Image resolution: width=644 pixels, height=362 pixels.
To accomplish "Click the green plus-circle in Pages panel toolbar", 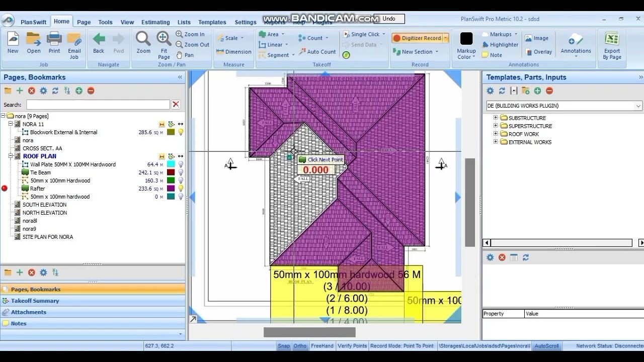I will coord(79,91).
